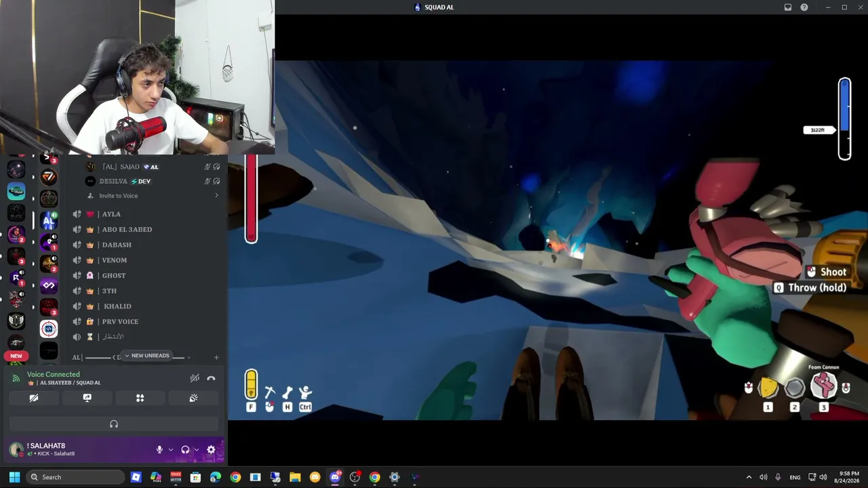Open microphone input options arrow
Screen dimensions: 868x488
(x=170, y=449)
